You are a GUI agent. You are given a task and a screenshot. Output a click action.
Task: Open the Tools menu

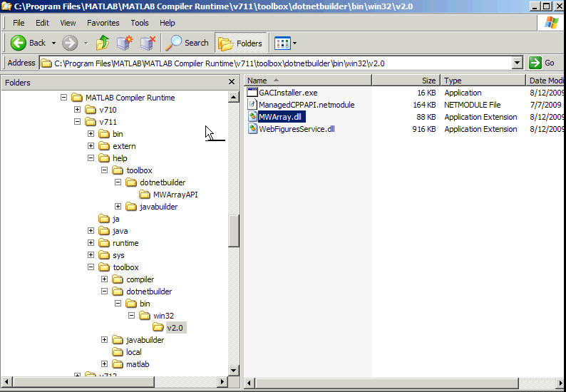[x=140, y=23]
